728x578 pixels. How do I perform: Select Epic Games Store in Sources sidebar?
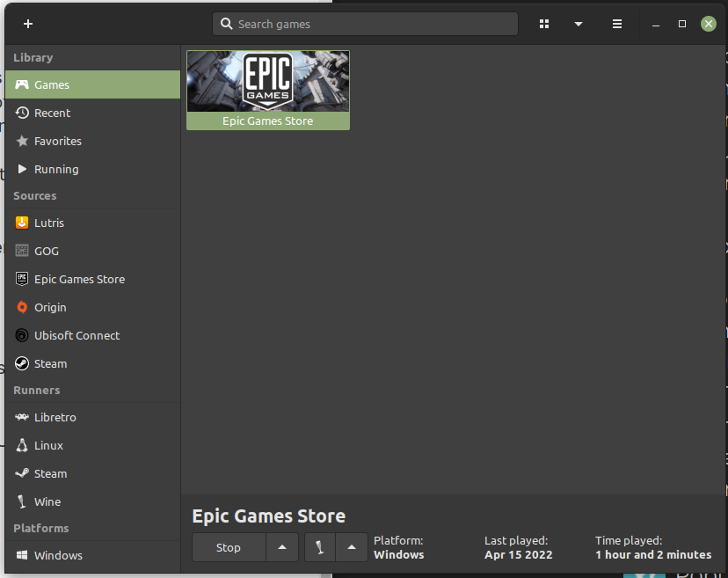(93, 279)
